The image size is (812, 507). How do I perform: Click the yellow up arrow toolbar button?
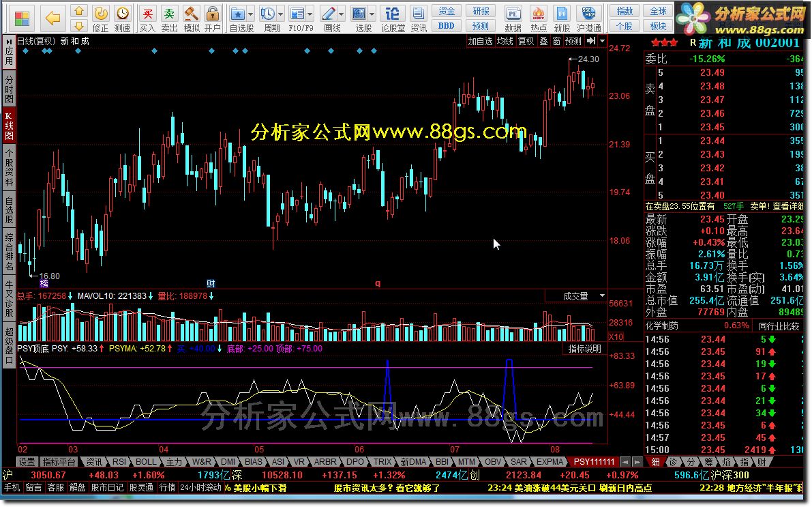tap(78, 11)
